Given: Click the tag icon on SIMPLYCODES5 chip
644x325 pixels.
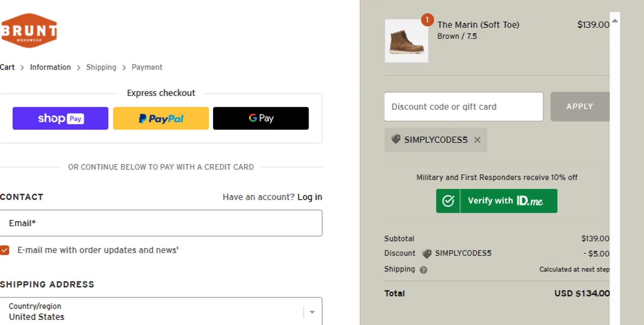Looking at the screenshot, I should [396, 139].
